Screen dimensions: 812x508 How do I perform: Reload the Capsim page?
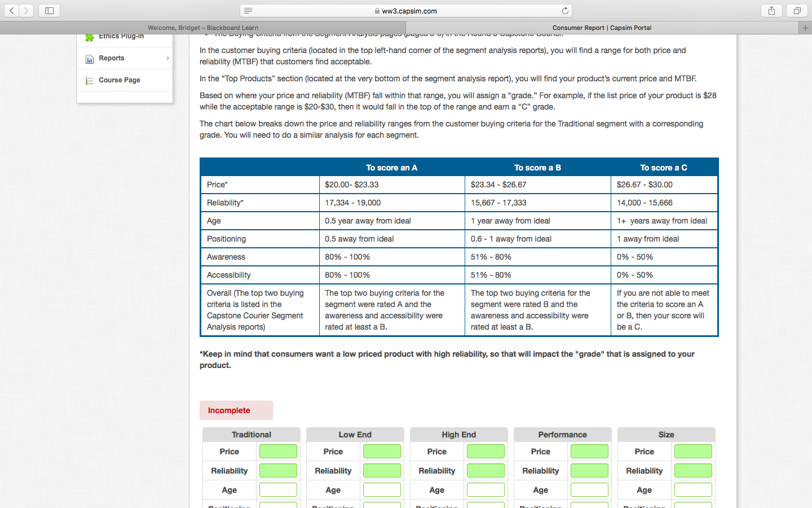pos(565,11)
